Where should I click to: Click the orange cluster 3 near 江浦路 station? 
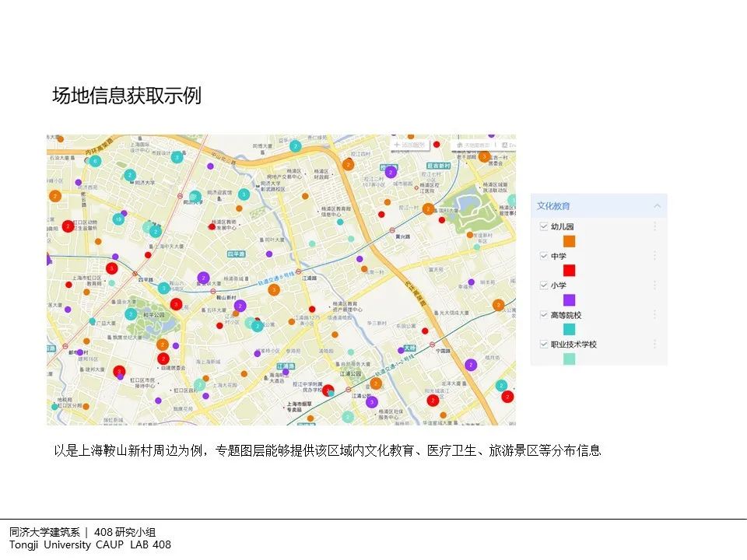click(274, 289)
